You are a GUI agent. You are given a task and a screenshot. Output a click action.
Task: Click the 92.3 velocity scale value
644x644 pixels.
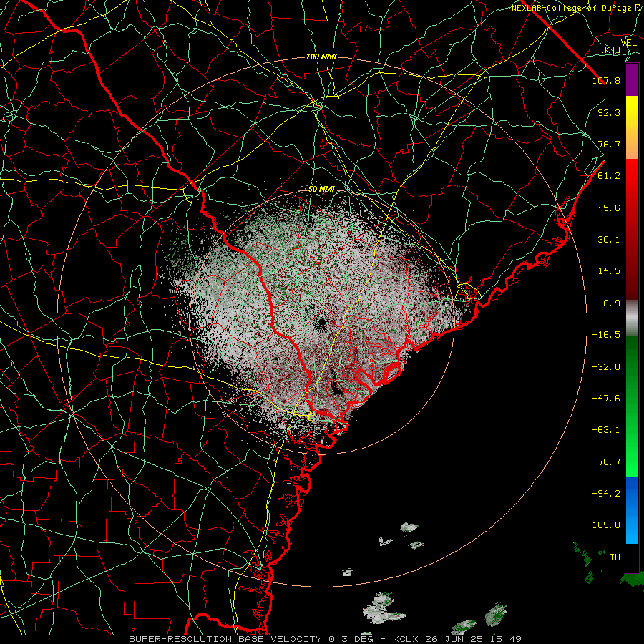coord(609,112)
